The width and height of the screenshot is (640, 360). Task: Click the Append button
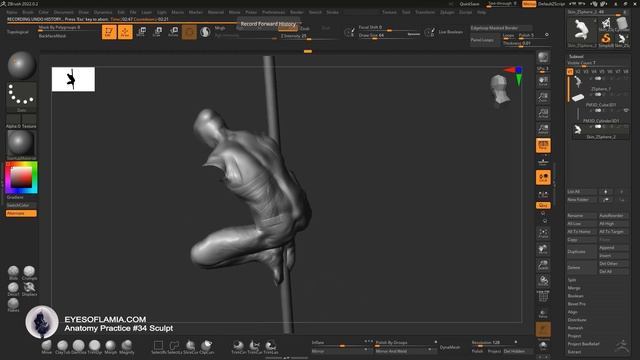pos(613,248)
